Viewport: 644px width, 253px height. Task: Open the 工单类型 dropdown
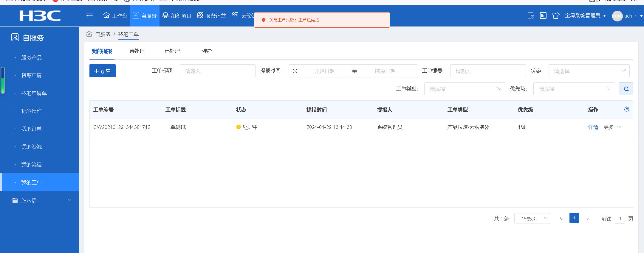click(x=465, y=89)
